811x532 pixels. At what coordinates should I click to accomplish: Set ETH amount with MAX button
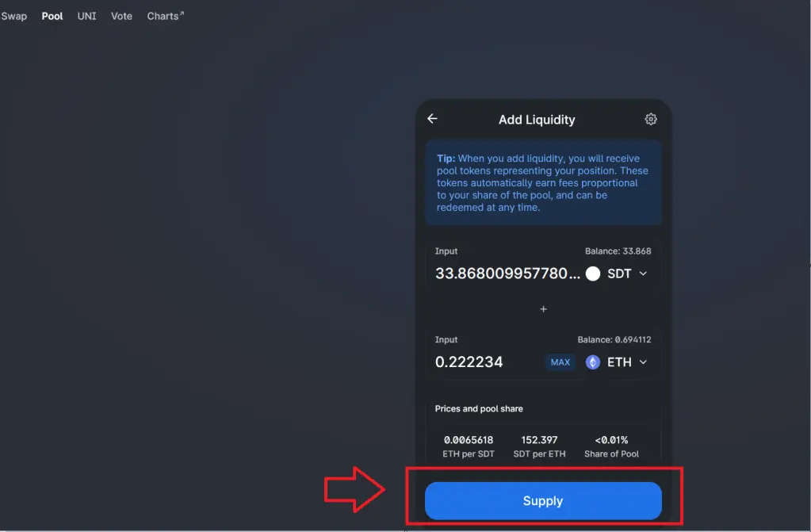tap(560, 362)
